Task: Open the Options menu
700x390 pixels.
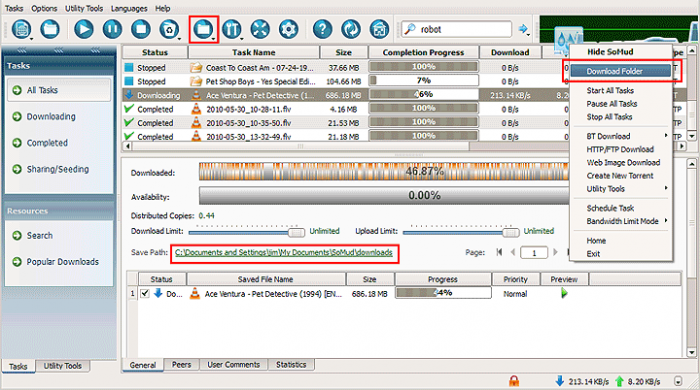Action: point(44,8)
